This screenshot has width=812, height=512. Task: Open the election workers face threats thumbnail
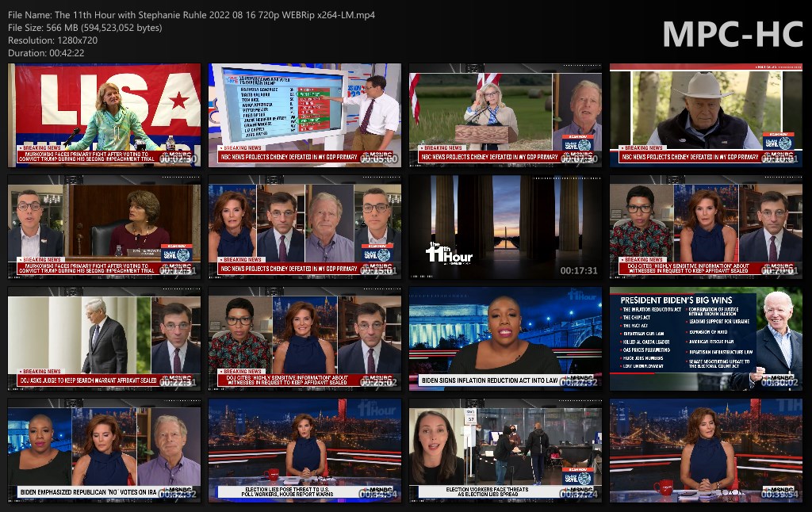pyautogui.click(x=505, y=450)
